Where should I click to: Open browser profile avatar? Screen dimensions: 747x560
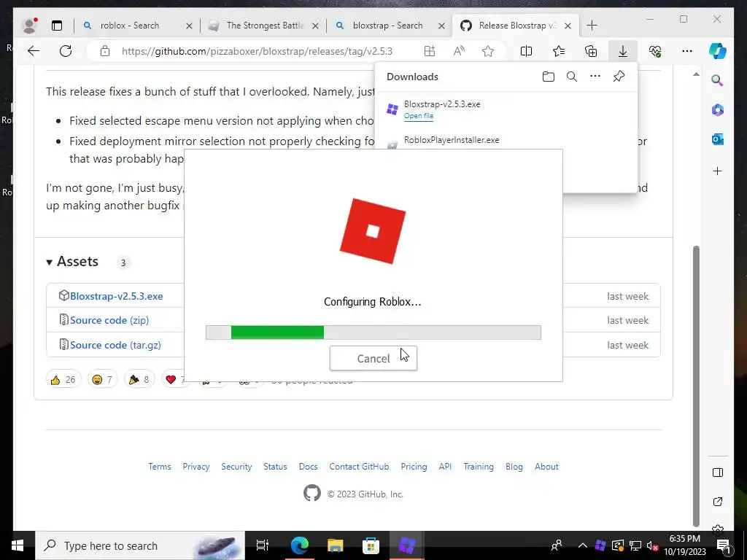[30, 26]
